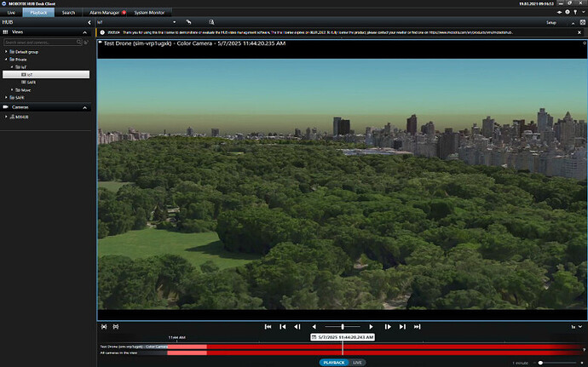Click the export evidence icon in toolbar
This screenshot has height=367, width=588.
click(x=211, y=22)
